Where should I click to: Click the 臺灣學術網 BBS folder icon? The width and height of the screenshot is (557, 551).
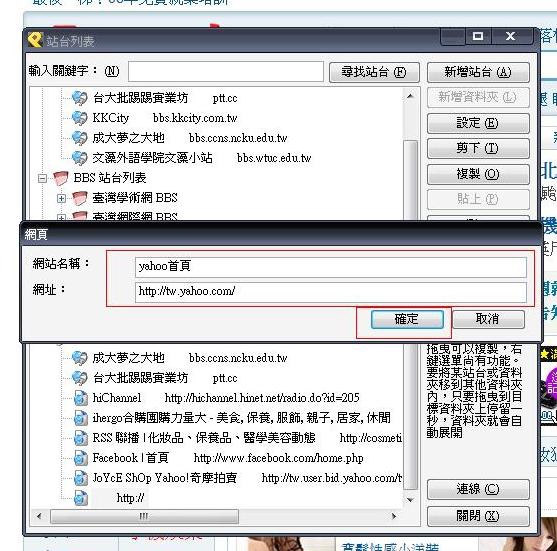(80, 198)
